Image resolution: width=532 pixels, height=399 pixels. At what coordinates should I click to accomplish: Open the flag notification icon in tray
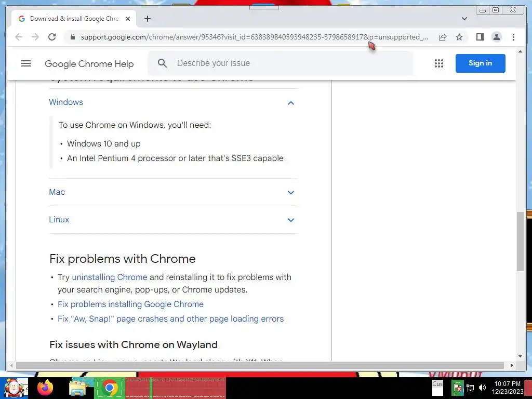click(457, 388)
